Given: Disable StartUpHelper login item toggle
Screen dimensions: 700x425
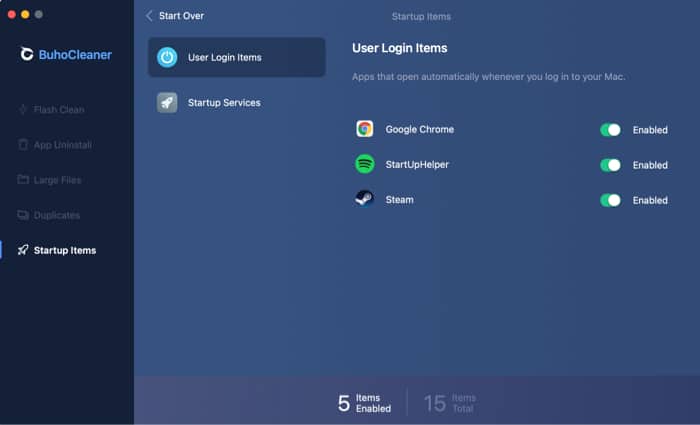Looking at the screenshot, I should [x=610, y=165].
